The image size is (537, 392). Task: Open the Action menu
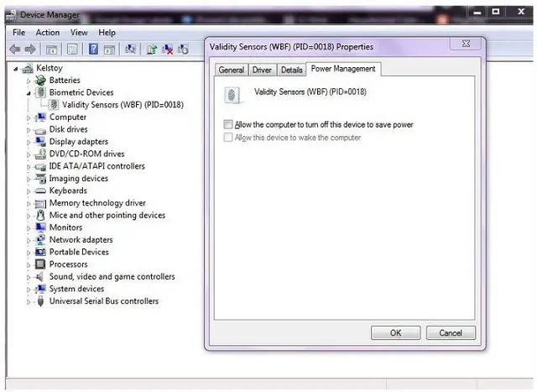(x=48, y=33)
